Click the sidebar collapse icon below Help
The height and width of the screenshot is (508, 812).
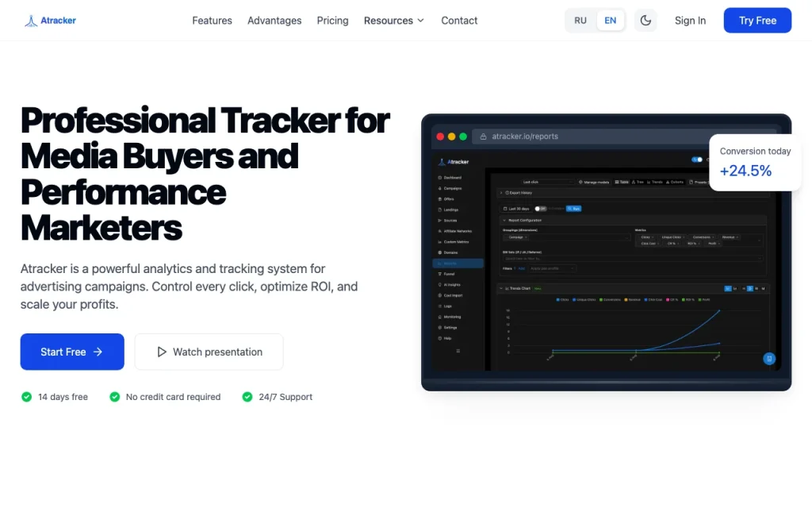pyautogui.click(x=458, y=351)
